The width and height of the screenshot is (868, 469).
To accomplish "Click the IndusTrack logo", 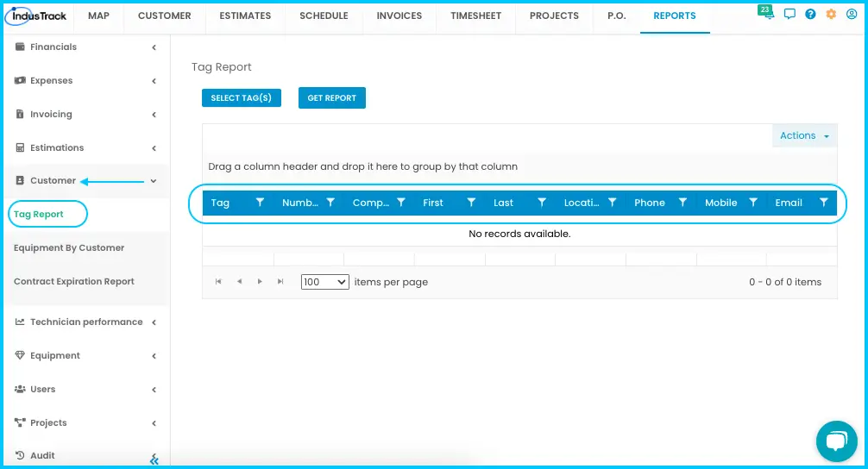I will 36,16.
